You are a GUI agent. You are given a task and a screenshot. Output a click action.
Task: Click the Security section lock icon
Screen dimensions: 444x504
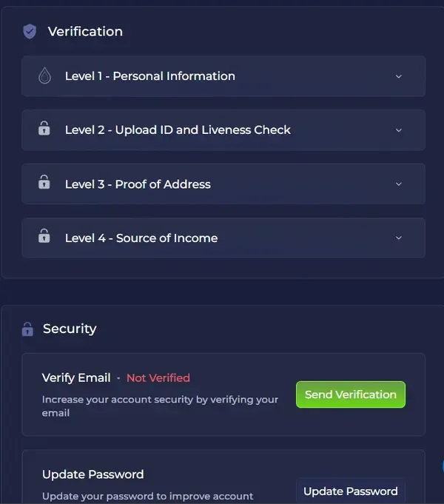click(27, 329)
